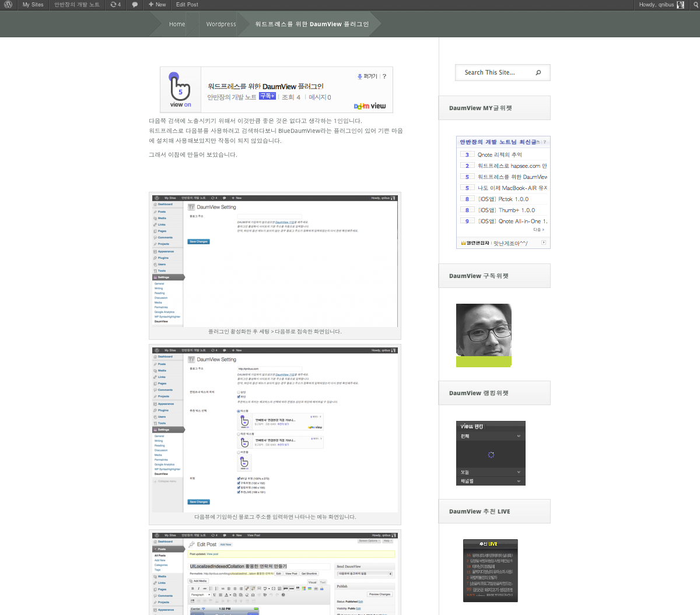Click the 구독+ subscribe button
The width and height of the screenshot is (700, 615).
[x=267, y=96]
